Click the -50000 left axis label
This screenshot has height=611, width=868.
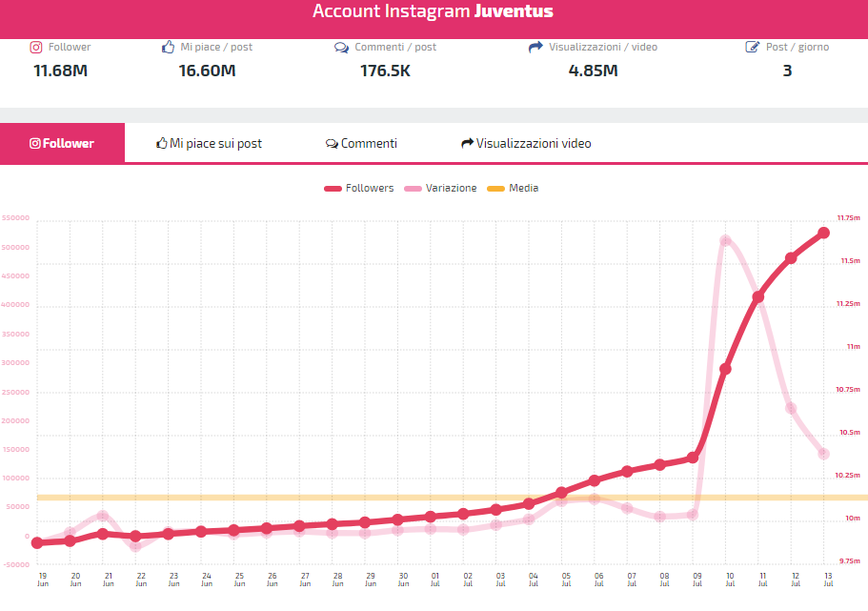coord(15,565)
